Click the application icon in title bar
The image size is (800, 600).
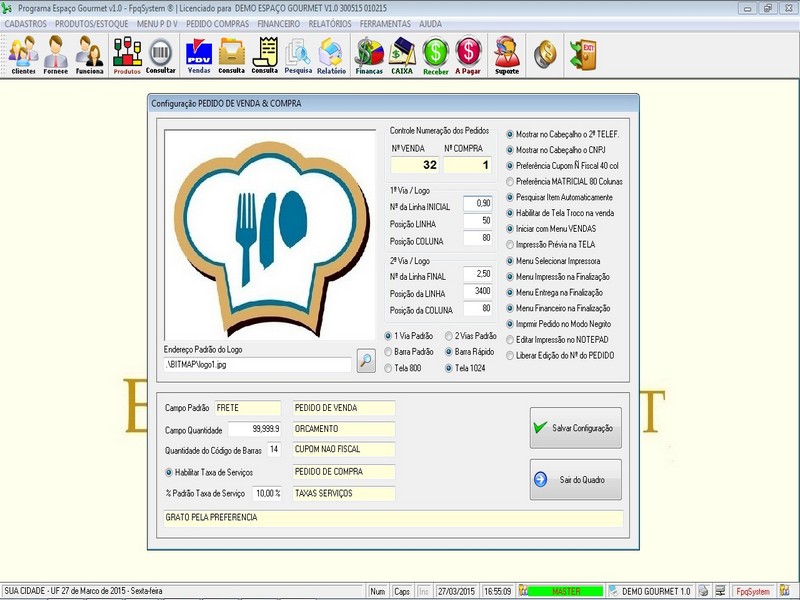pyautogui.click(x=7, y=8)
